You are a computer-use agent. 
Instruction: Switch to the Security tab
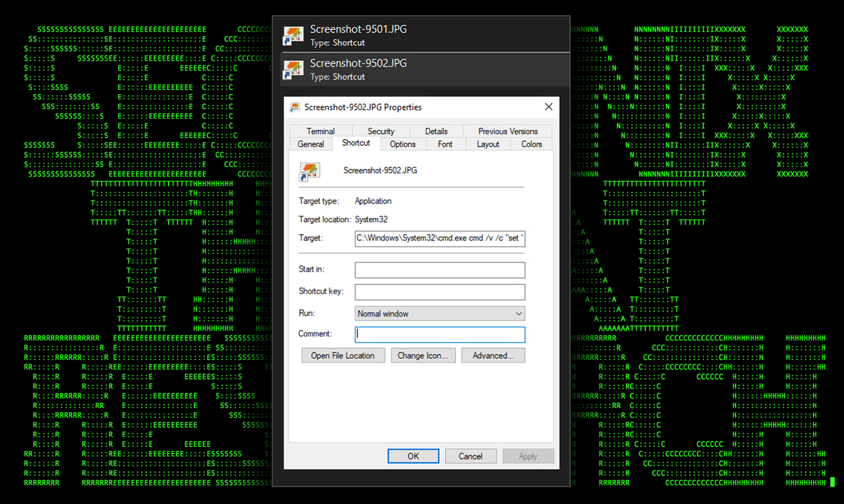point(380,131)
